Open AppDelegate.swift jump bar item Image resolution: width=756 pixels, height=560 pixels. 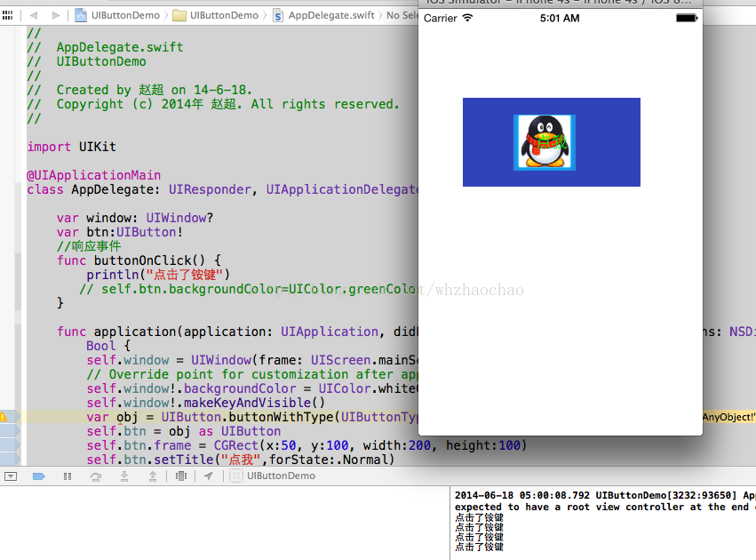pyautogui.click(x=324, y=15)
